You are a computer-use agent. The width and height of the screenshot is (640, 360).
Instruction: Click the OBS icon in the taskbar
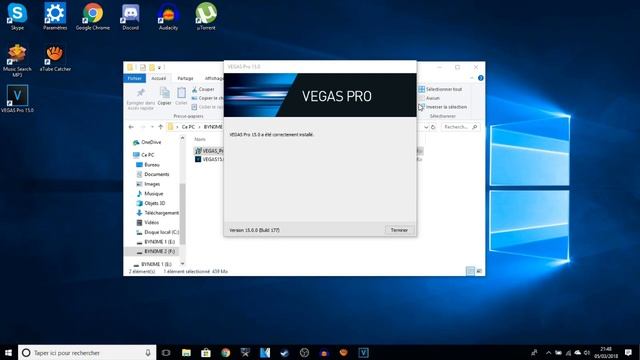tap(304, 353)
